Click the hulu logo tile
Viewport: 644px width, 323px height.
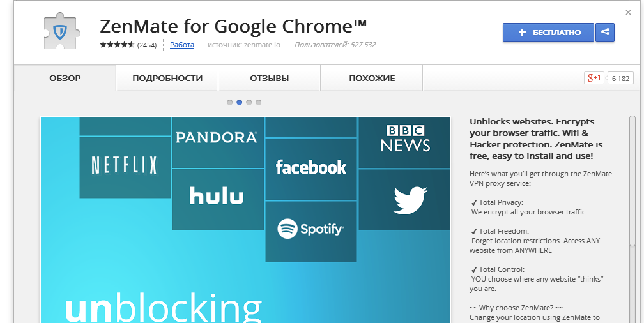pos(218,199)
